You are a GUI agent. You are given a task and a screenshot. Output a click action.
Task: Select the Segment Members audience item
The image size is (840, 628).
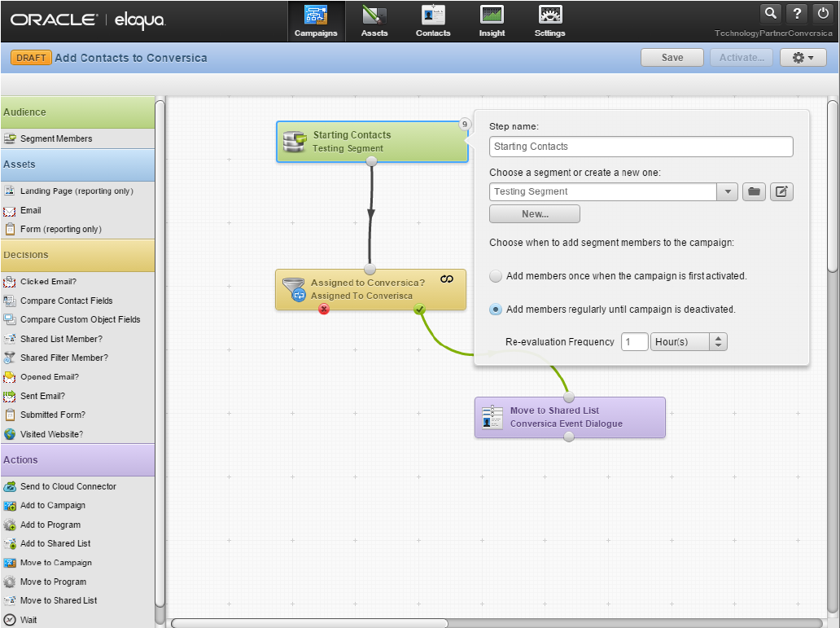pos(77,138)
